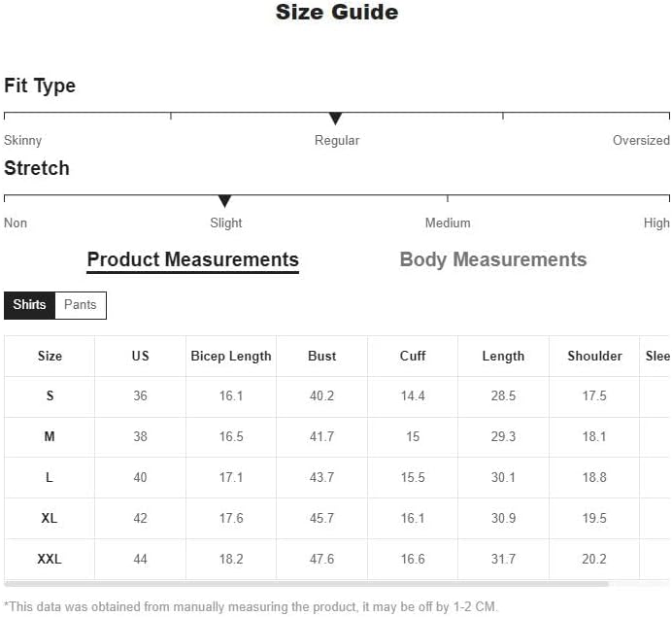Click the XL size row label
The image size is (672, 617).
coord(50,519)
